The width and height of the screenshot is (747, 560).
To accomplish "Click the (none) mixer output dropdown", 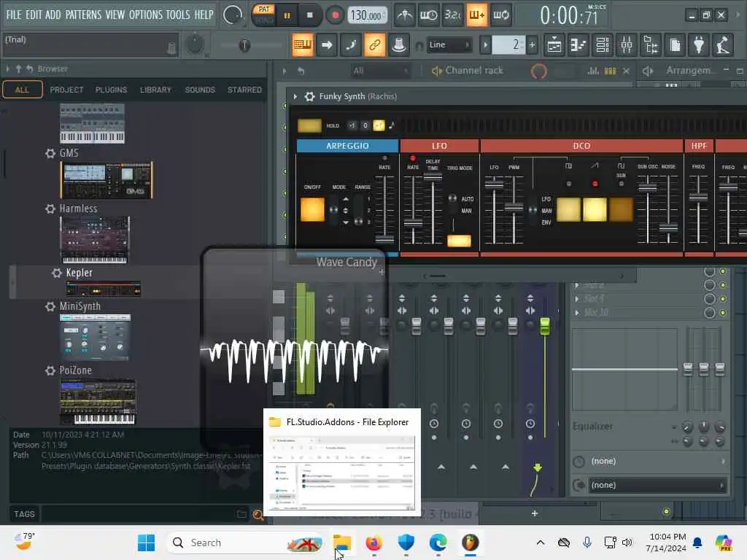I will 657,485.
